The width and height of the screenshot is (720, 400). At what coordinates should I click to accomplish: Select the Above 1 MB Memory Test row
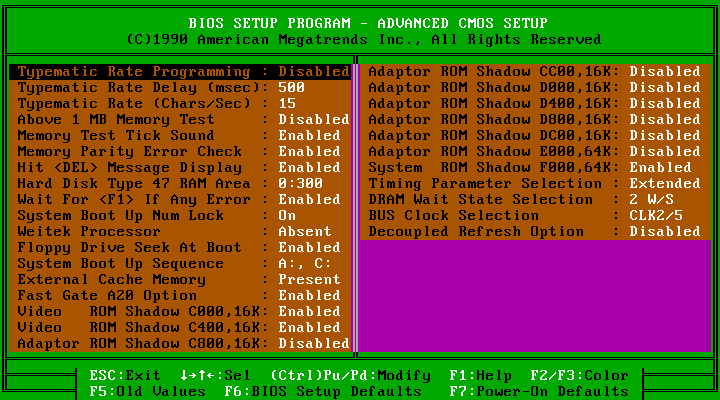click(116, 120)
